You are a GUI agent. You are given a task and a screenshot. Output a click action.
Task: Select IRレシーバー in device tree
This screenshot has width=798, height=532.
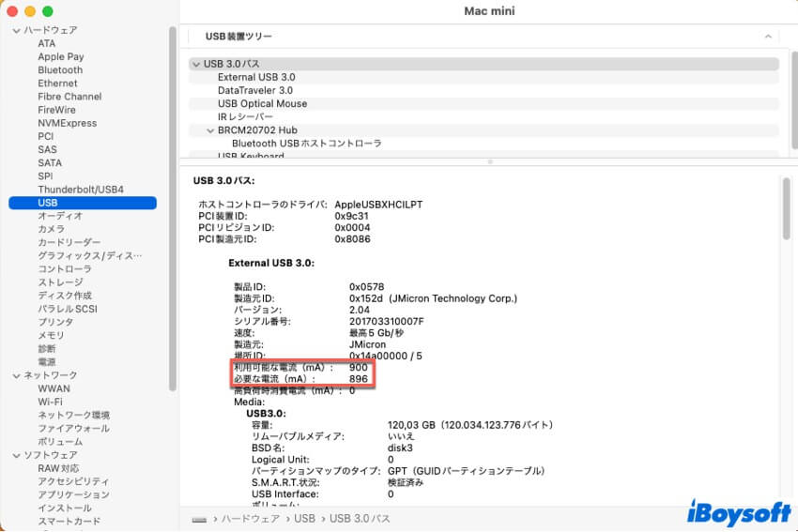pos(483,117)
